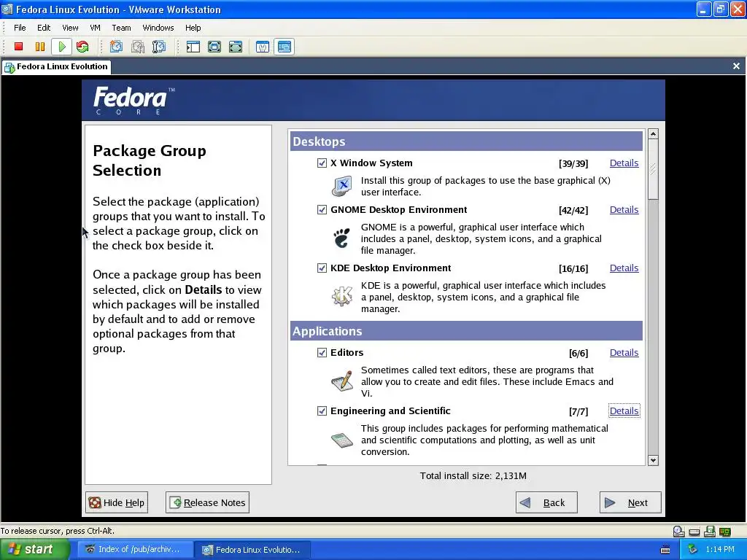Open the VM menu
This screenshot has width=747, height=560.
96,28
